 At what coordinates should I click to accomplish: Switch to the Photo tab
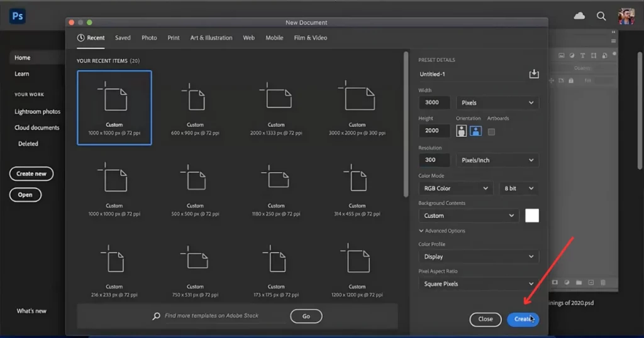pyautogui.click(x=149, y=38)
